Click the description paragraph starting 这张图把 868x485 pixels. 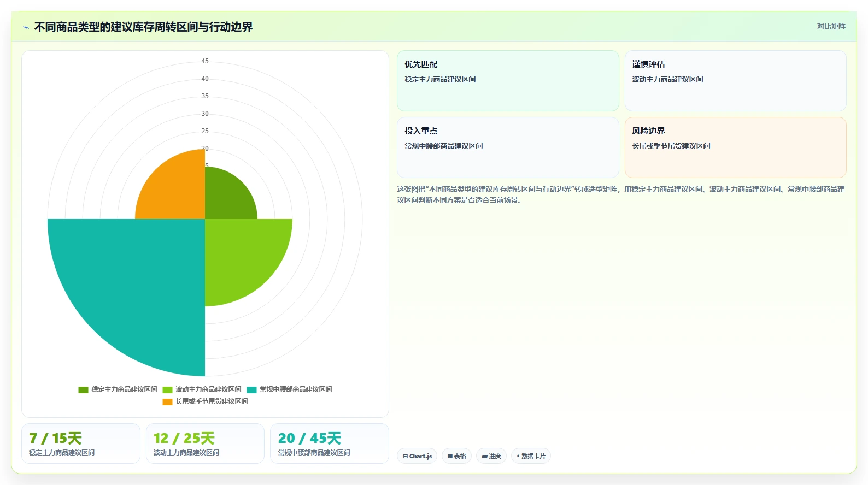(620, 194)
